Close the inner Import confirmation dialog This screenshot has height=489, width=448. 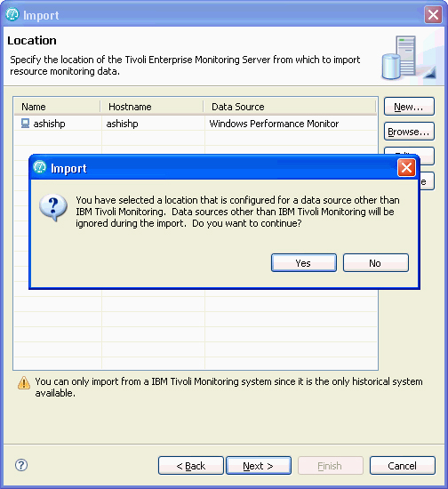406,168
